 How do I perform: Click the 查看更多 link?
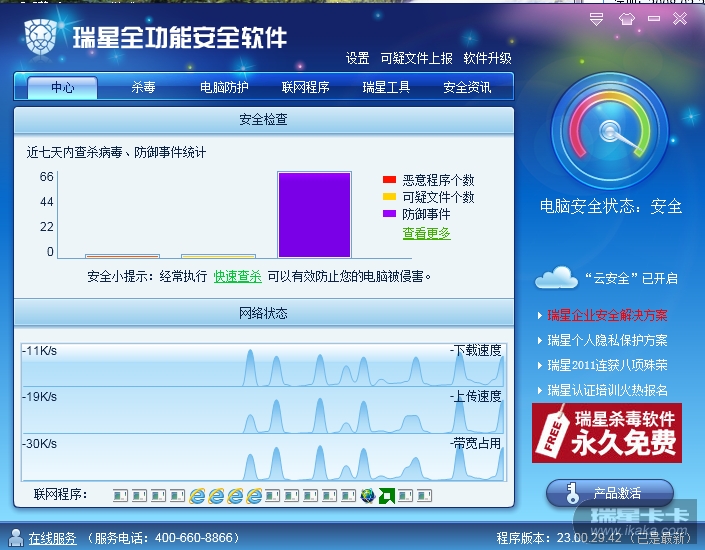pyautogui.click(x=426, y=233)
